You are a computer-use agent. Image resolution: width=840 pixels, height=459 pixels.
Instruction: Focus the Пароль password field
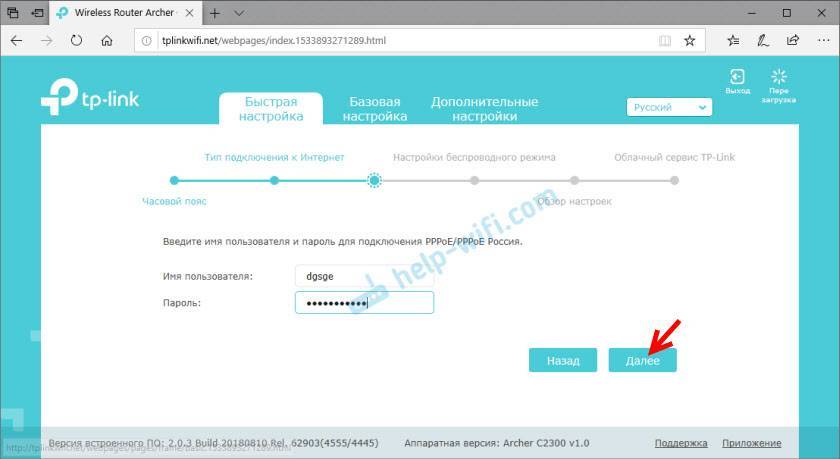tap(364, 303)
